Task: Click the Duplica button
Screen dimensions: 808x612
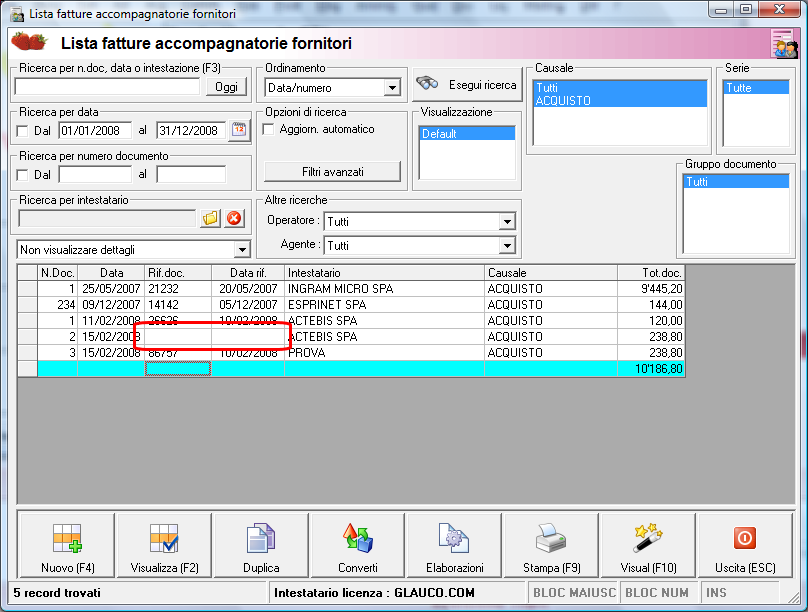Action: click(x=261, y=546)
